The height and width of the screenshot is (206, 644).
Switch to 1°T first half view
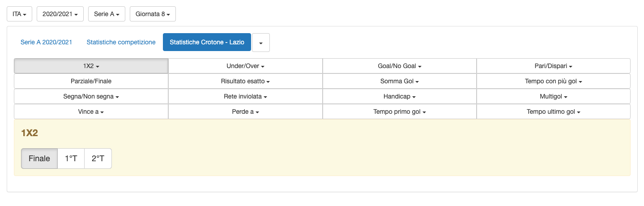[71, 159]
